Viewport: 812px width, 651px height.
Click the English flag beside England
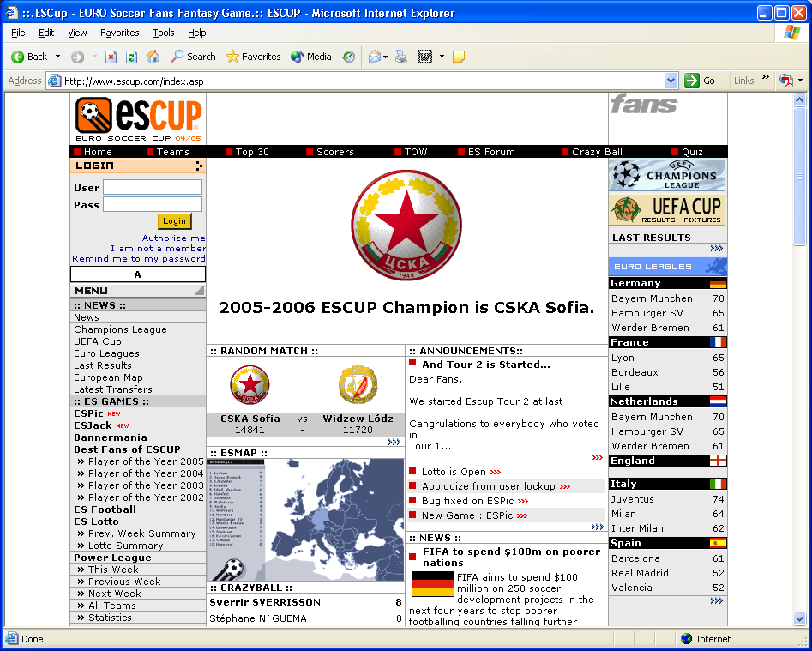[x=719, y=461]
